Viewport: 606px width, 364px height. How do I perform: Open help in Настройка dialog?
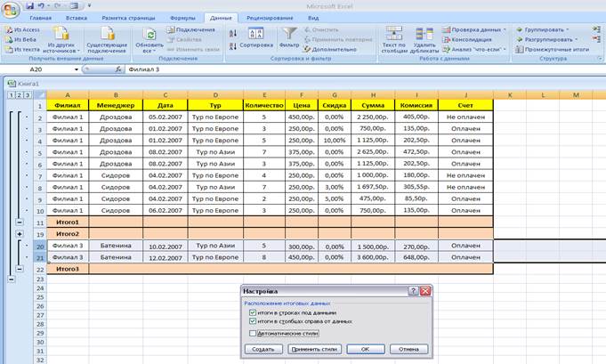413,291
